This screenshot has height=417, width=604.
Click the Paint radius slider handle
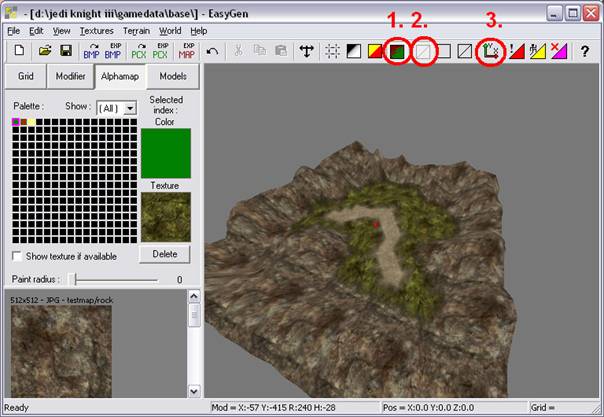click(72, 280)
